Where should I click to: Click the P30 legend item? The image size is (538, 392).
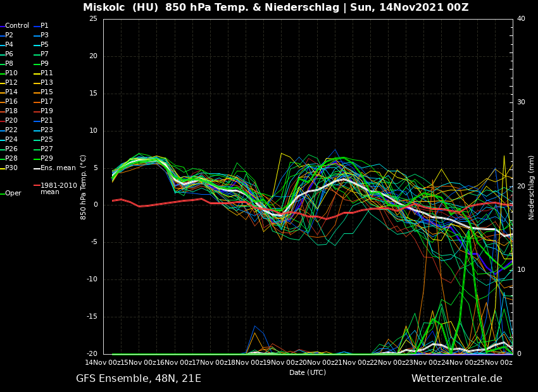(x=11, y=168)
